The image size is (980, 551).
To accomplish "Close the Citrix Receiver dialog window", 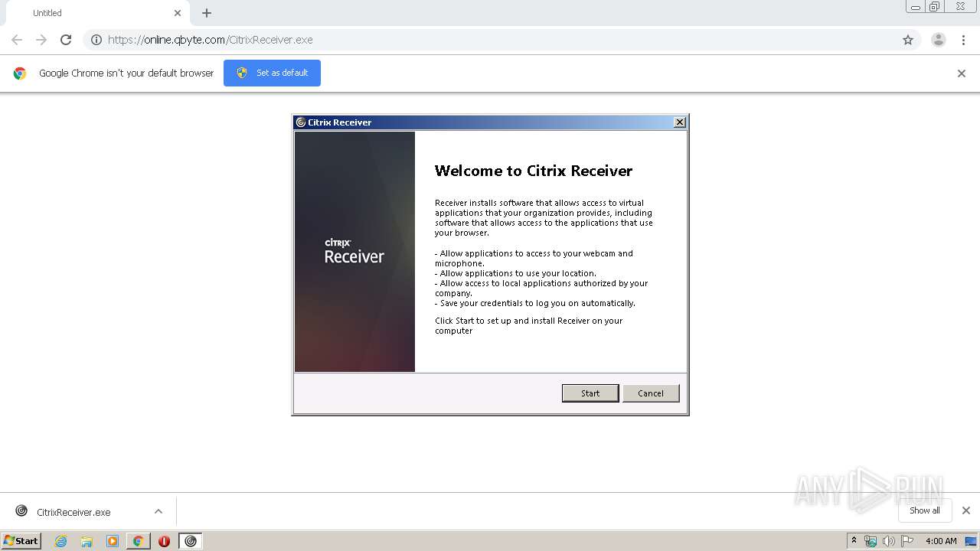I will coord(679,122).
